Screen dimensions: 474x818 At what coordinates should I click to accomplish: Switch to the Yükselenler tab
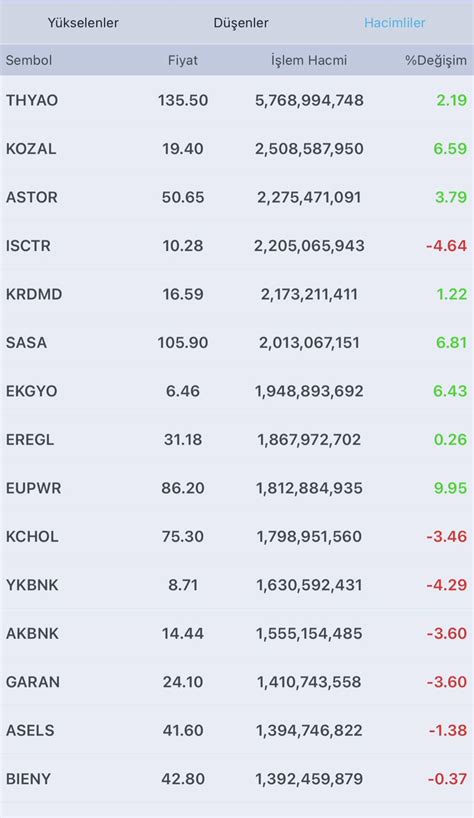(83, 23)
